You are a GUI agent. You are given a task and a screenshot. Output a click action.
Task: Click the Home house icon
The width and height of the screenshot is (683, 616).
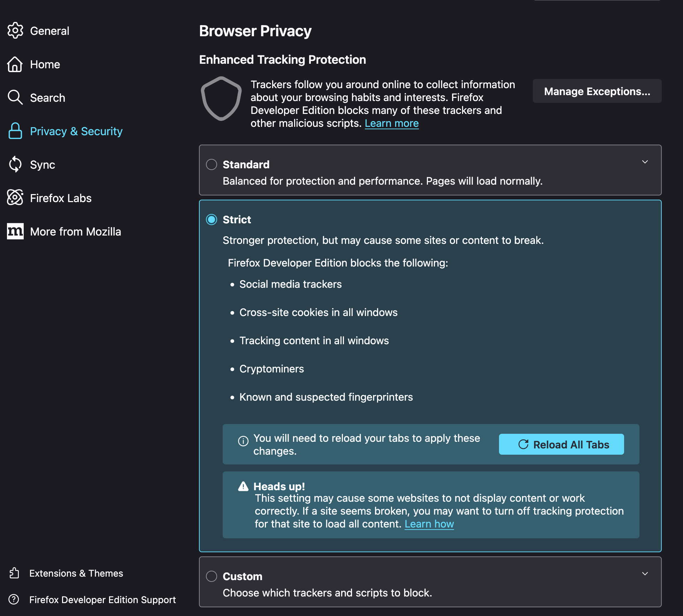15,64
